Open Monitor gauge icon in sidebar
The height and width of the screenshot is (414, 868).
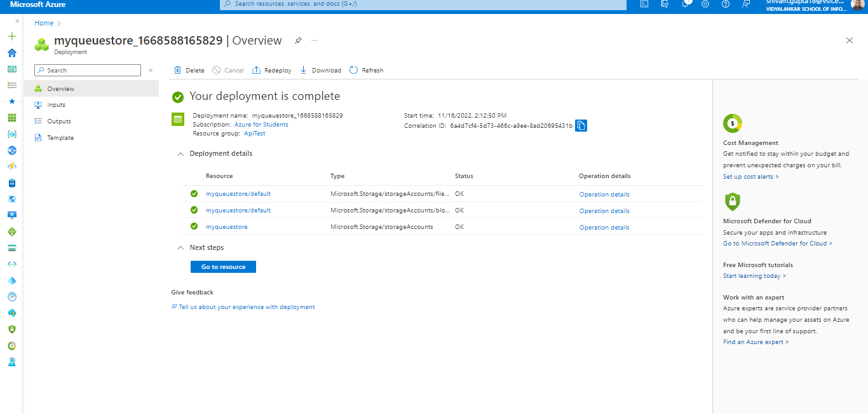(x=11, y=297)
